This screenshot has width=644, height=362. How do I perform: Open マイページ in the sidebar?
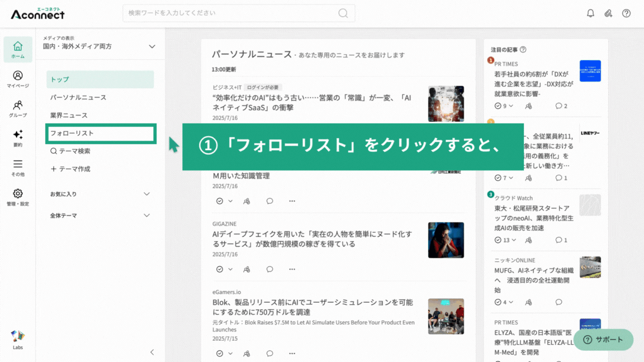pyautogui.click(x=18, y=79)
